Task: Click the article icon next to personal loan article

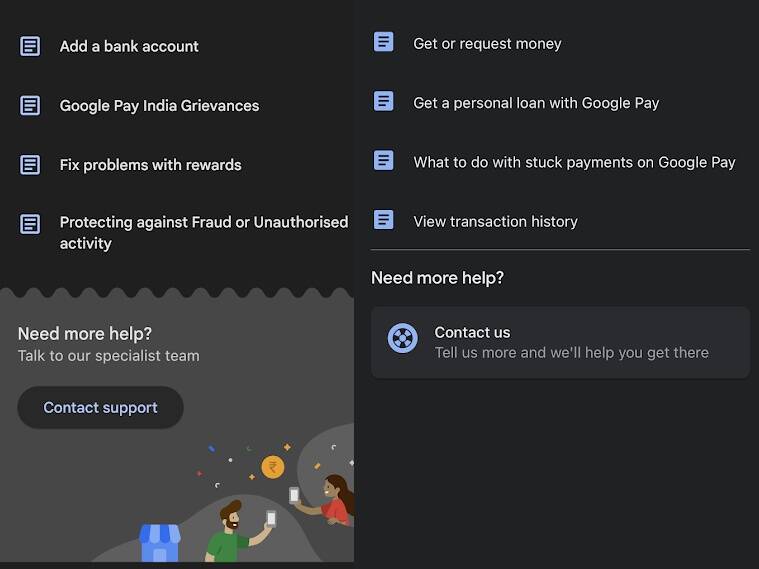Action: point(384,101)
